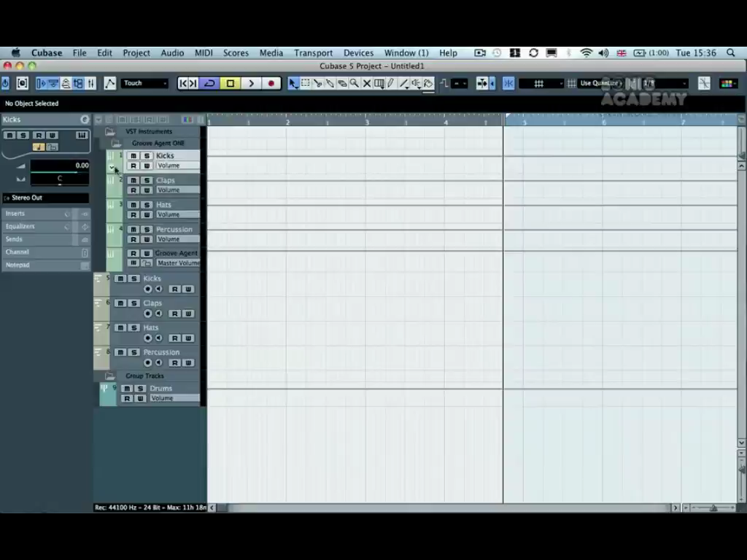Open the Kicks Volume automation parameter dropdown
The height and width of the screenshot is (560, 747).
pyautogui.click(x=178, y=166)
